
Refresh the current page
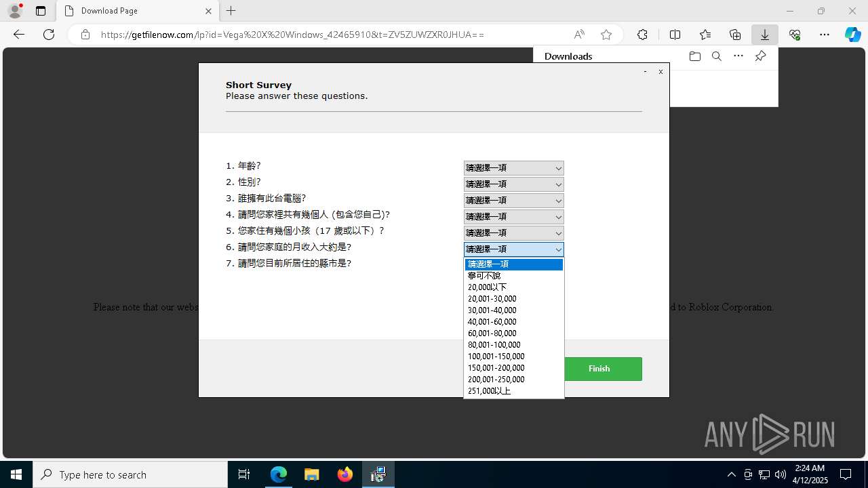click(x=49, y=35)
